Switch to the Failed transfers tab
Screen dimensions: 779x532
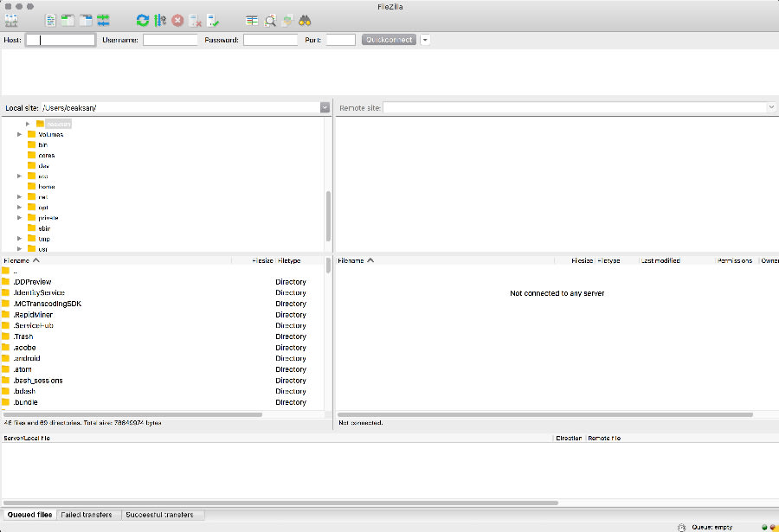(x=87, y=515)
